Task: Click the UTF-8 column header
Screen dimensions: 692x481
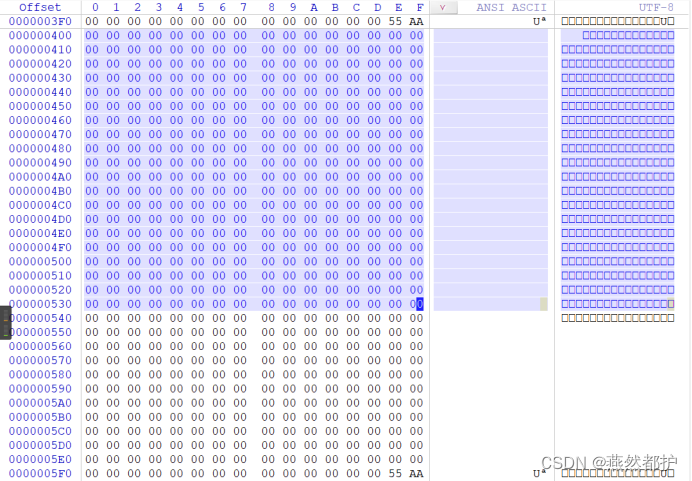Action: [656, 8]
